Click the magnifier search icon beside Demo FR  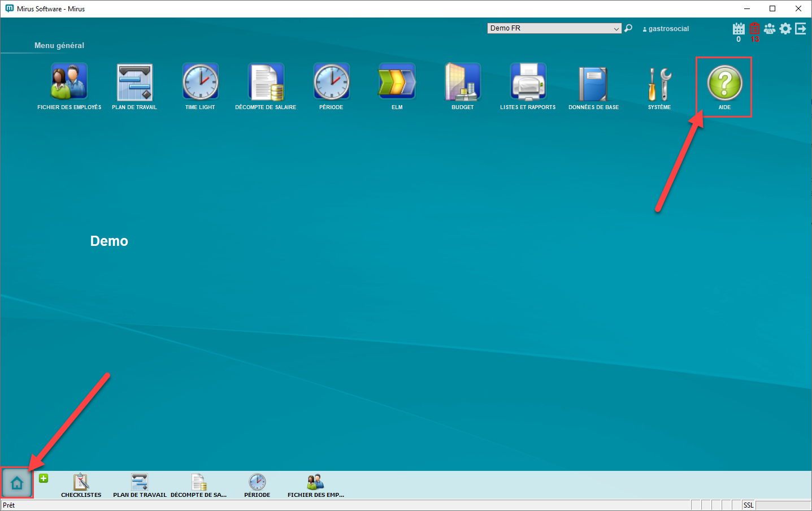(628, 28)
